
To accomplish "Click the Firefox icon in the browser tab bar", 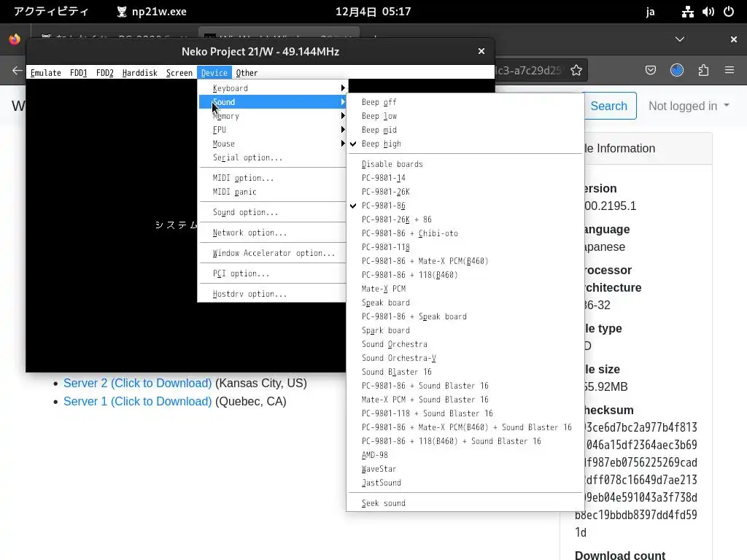I will click(15, 39).
